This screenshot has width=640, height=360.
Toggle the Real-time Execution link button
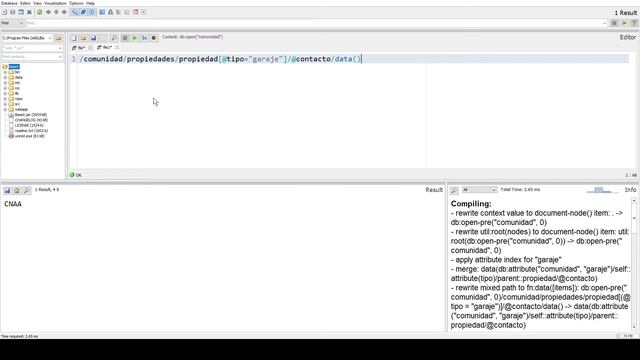tap(83, 12)
